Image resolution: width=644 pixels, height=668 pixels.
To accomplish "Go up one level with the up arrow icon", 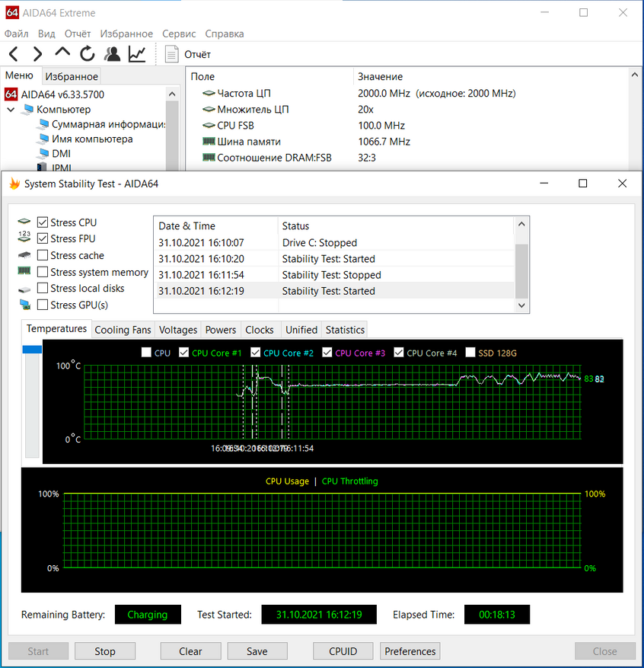I will (62, 53).
